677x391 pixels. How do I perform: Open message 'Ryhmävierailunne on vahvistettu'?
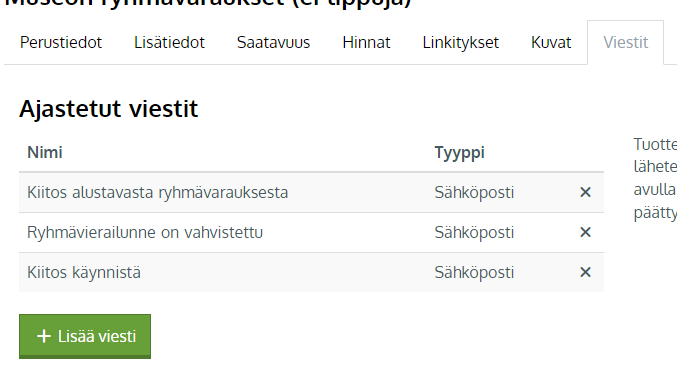[145, 233]
